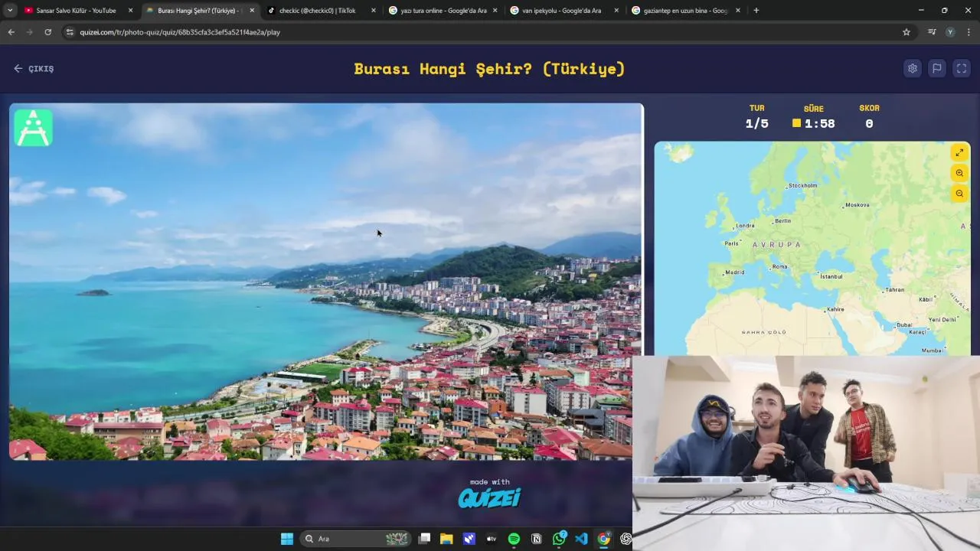Open Notion from the taskbar
The width and height of the screenshot is (980, 551).
coord(537,539)
